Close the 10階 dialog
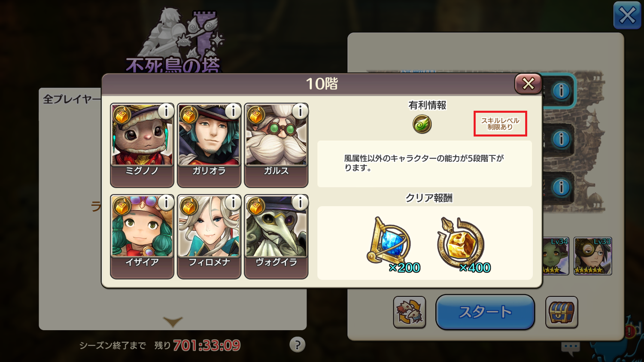Screen dimensions: 644x362 528,83
